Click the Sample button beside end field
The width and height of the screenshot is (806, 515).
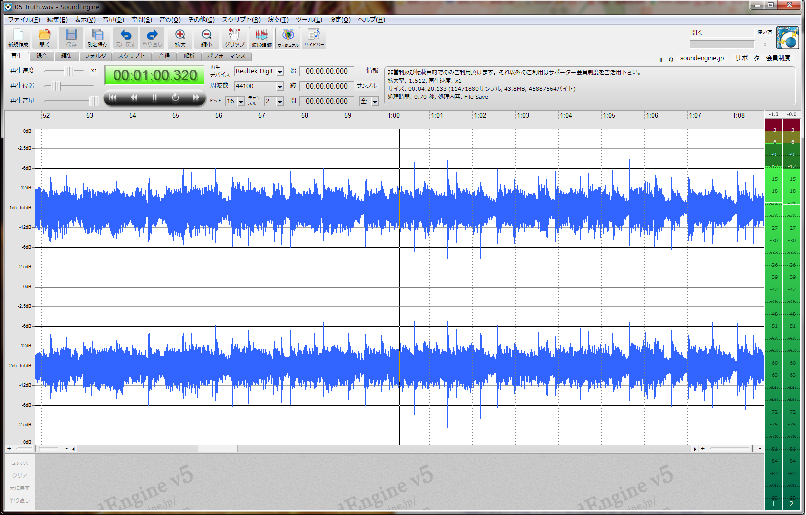[x=367, y=86]
